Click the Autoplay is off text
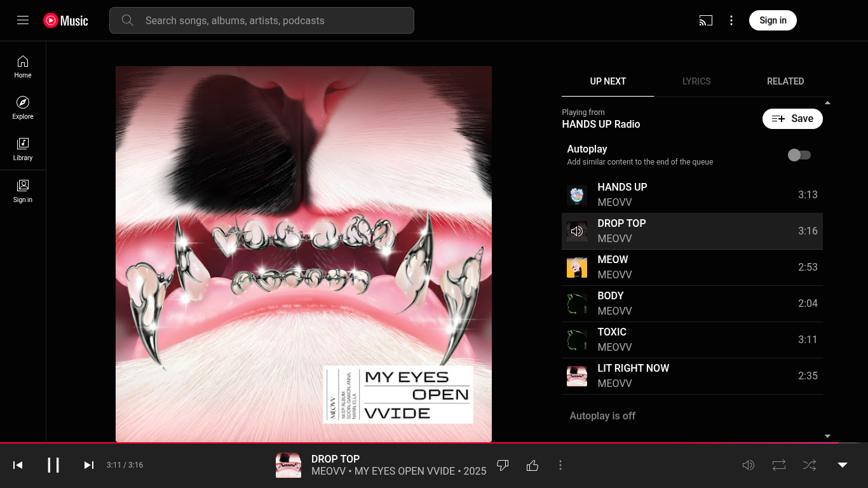 point(602,416)
